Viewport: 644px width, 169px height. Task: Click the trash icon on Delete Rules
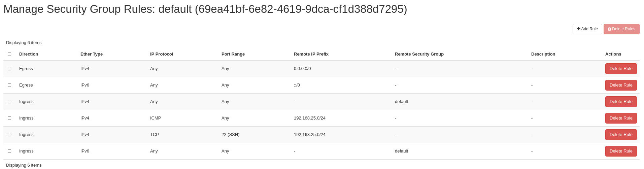click(609, 29)
